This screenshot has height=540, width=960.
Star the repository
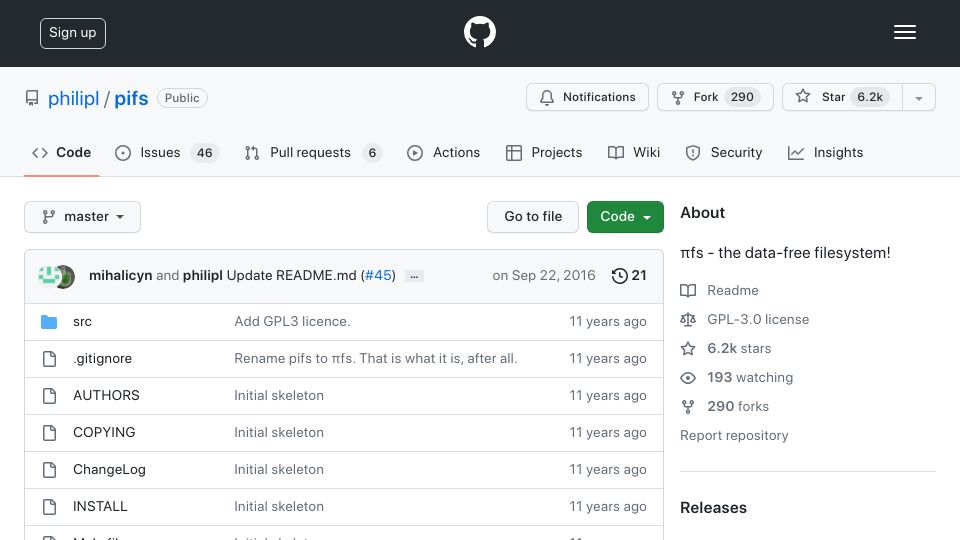tap(842, 97)
